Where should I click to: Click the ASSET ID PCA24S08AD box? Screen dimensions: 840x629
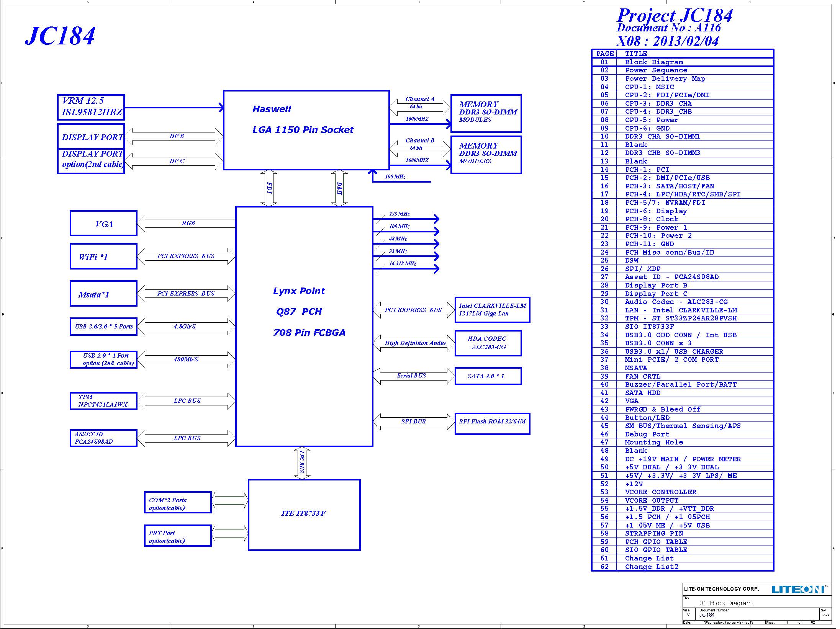coord(103,438)
